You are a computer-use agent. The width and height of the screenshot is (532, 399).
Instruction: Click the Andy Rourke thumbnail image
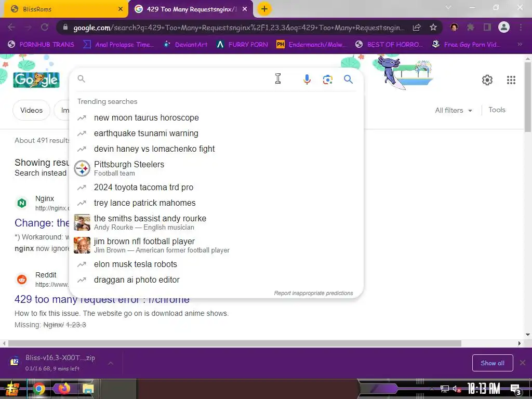pyautogui.click(x=82, y=222)
